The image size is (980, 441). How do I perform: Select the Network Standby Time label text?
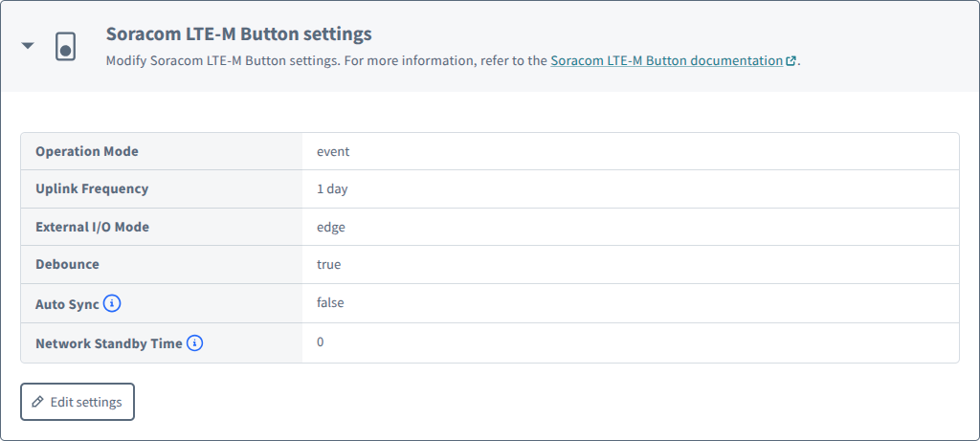[x=109, y=342]
